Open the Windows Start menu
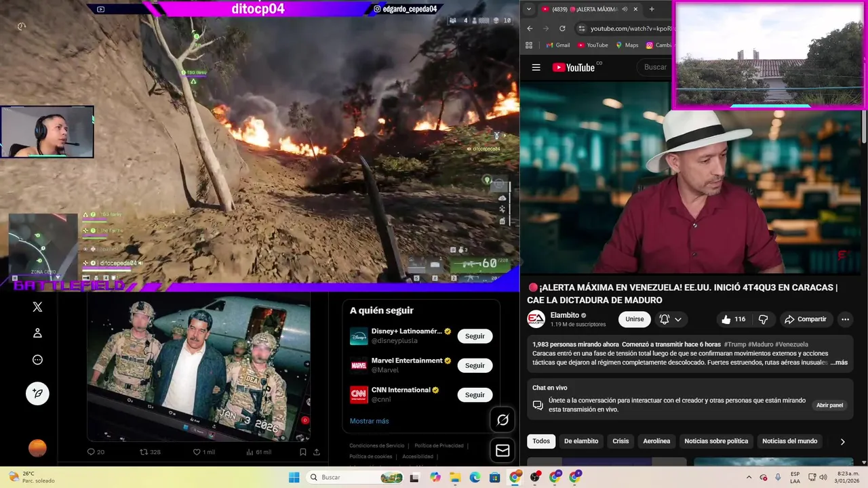 294,477
